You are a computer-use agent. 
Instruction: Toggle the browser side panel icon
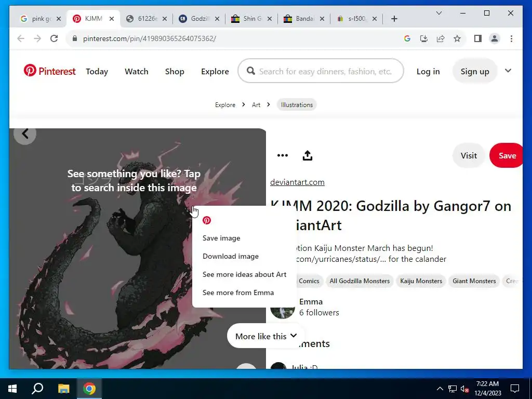coord(478,38)
